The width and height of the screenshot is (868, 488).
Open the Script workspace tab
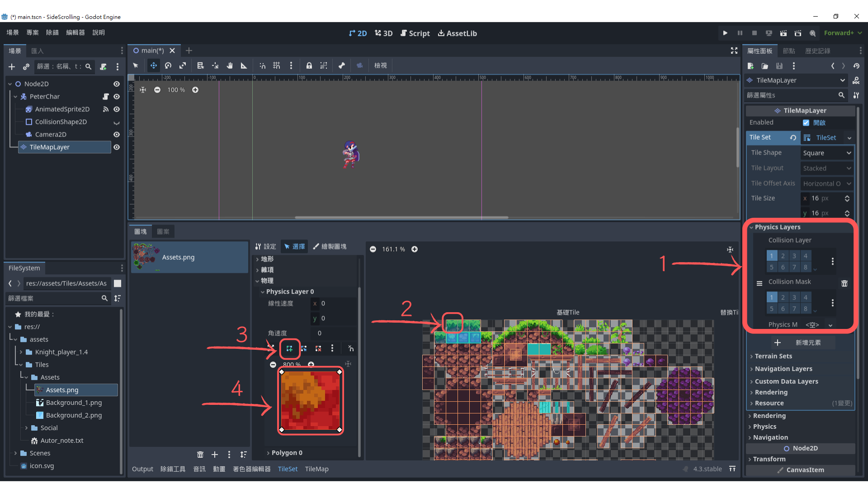pos(415,33)
